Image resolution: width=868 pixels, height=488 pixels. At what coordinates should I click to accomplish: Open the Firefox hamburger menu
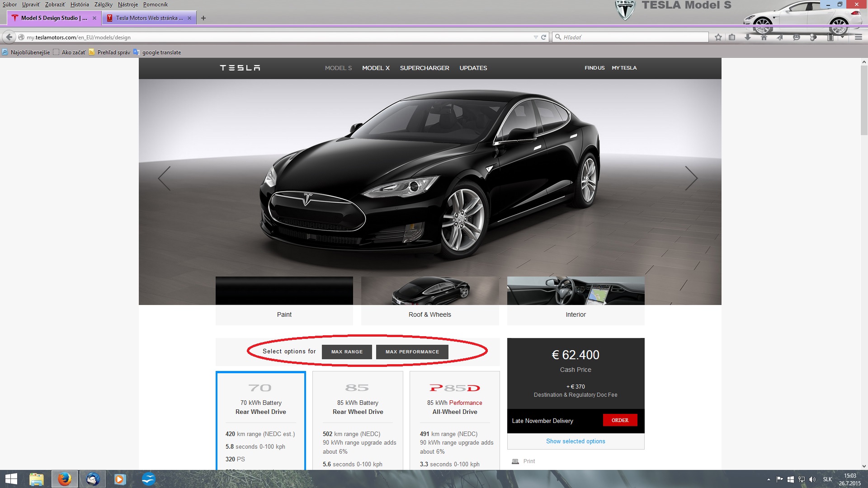pyautogui.click(x=859, y=37)
